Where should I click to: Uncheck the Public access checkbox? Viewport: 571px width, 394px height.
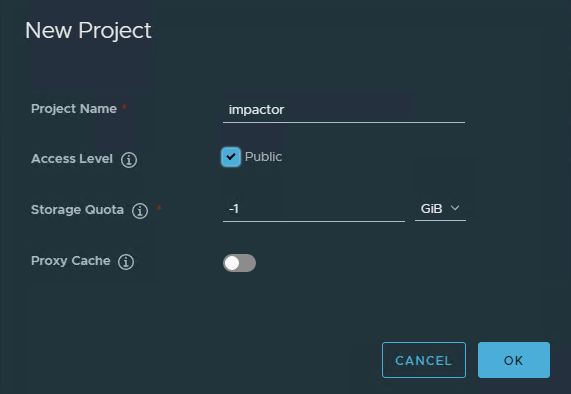point(231,157)
